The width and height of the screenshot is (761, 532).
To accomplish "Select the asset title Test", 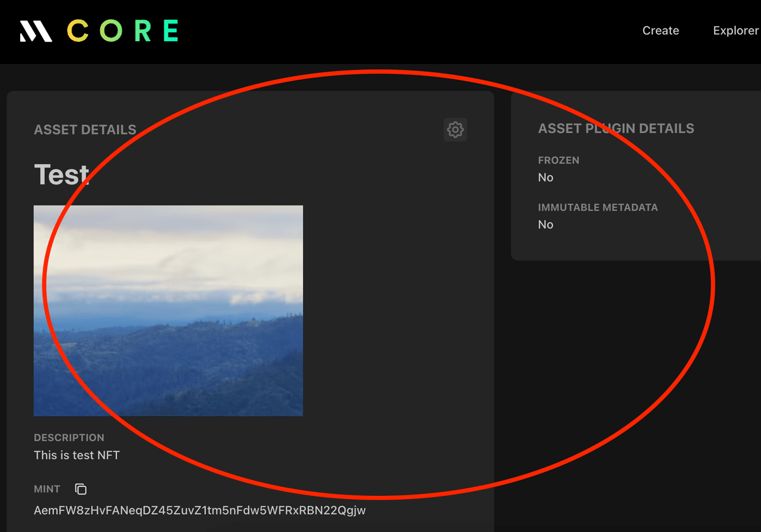I will pos(61,174).
